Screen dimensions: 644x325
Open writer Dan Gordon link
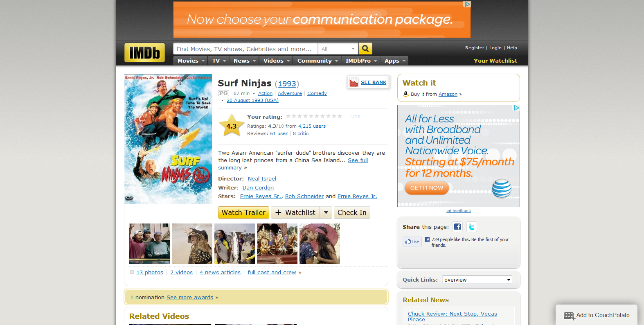(258, 188)
